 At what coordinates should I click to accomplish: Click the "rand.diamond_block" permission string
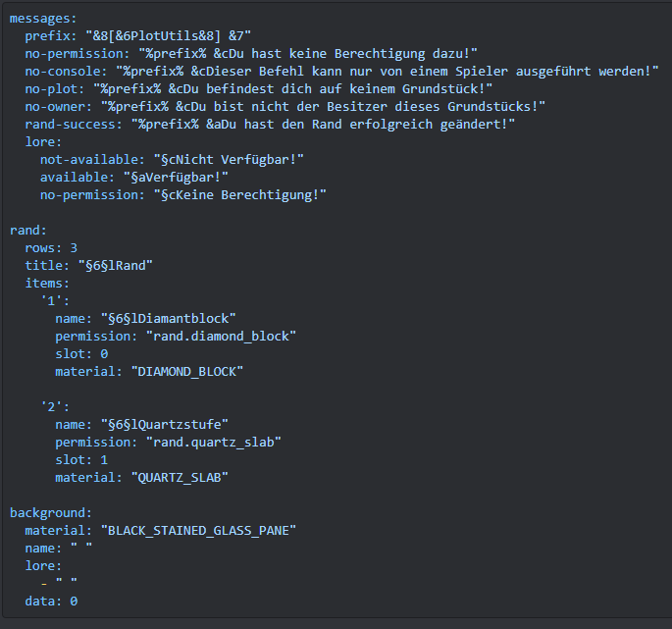(x=221, y=336)
